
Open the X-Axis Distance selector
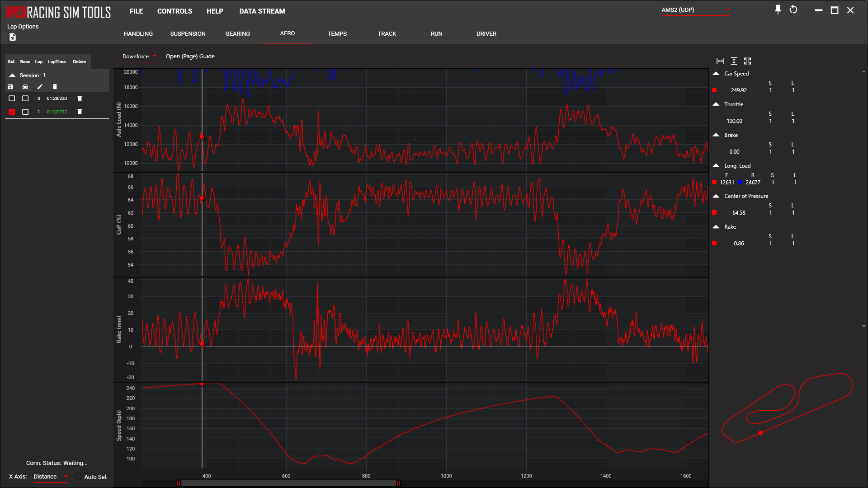pos(50,477)
